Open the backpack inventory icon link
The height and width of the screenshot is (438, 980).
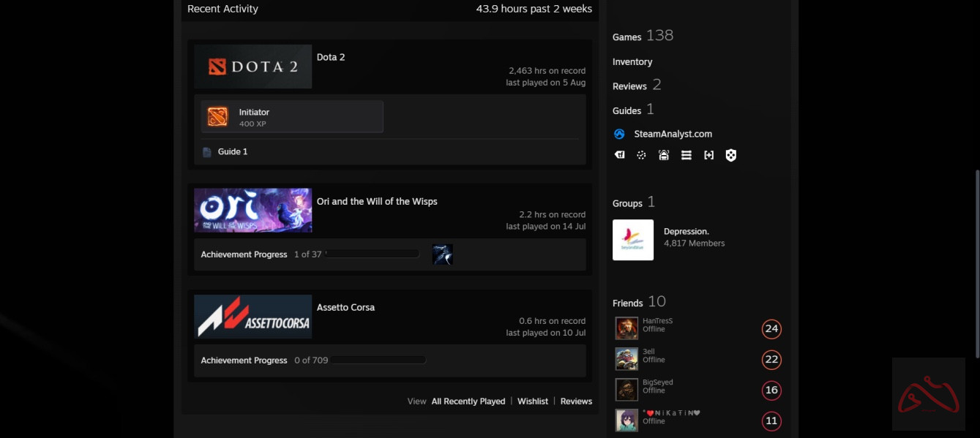[x=663, y=155]
